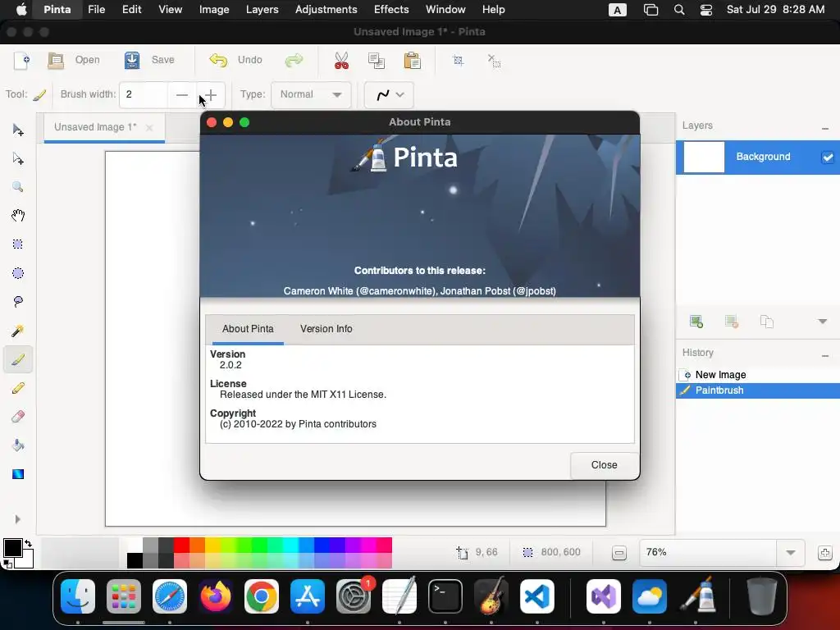This screenshot has width=840, height=630.
Task: Click the Copy icon in toolbar
Action: (x=377, y=61)
